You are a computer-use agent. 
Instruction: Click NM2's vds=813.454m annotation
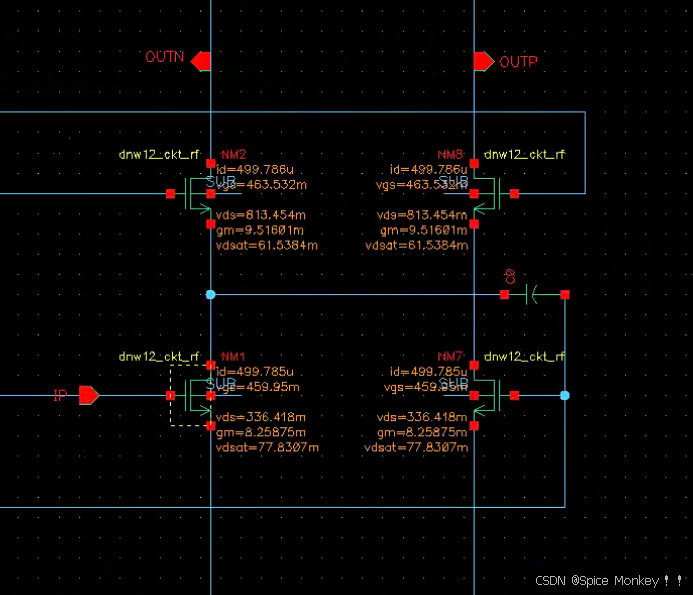point(261,215)
